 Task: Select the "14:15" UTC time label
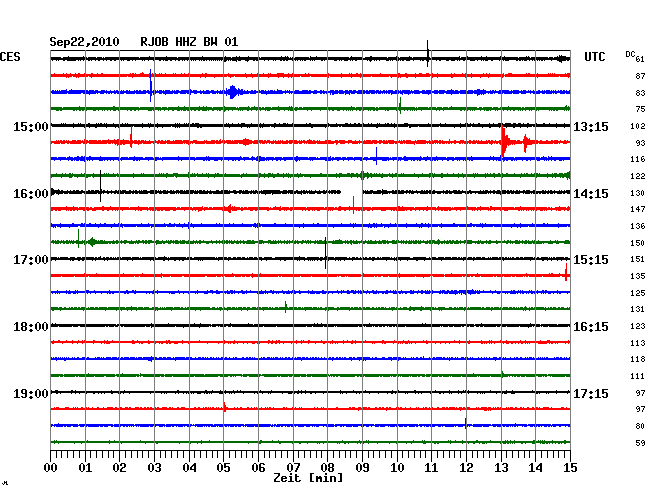[x=591, y=194]
